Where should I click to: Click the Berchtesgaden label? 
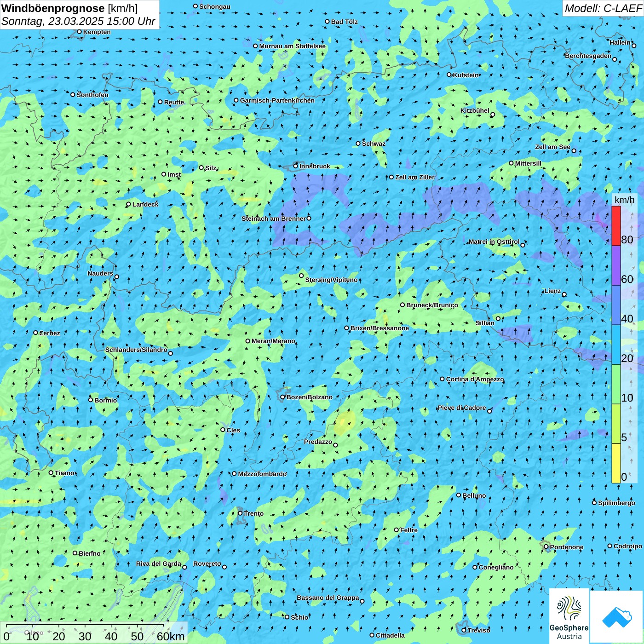588,56
